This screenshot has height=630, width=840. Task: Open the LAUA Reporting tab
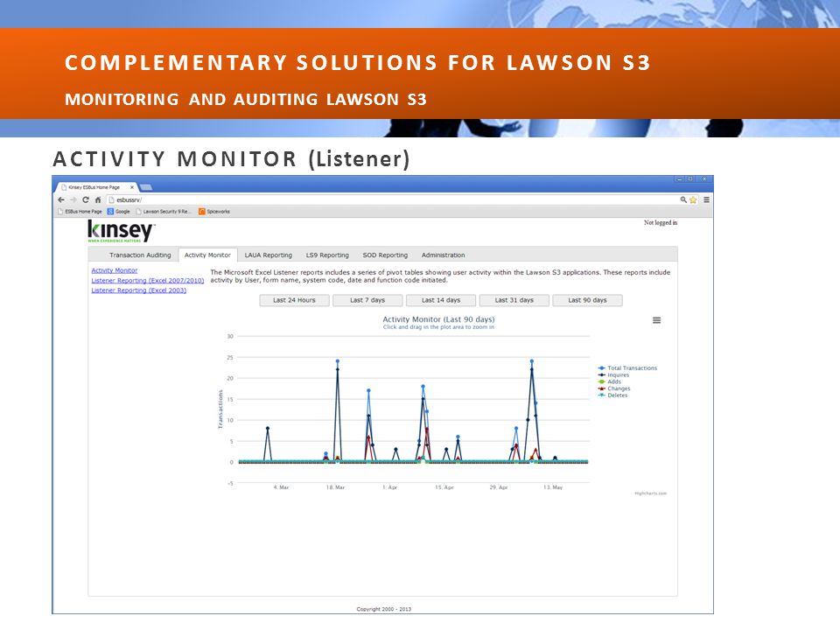pyautogui.click(x=269, y=255)
